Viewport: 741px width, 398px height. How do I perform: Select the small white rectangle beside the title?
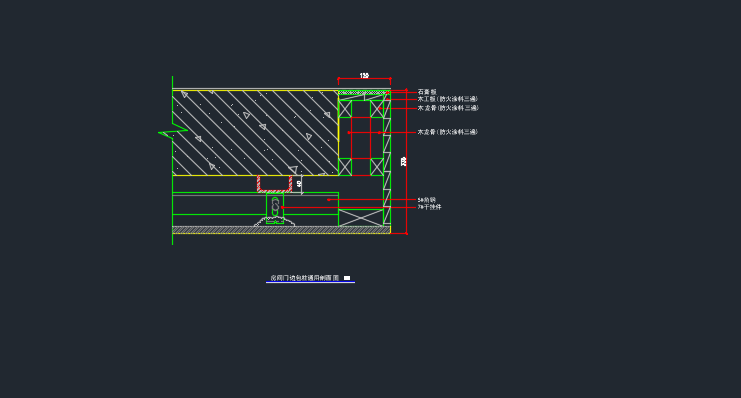point(347,278)
